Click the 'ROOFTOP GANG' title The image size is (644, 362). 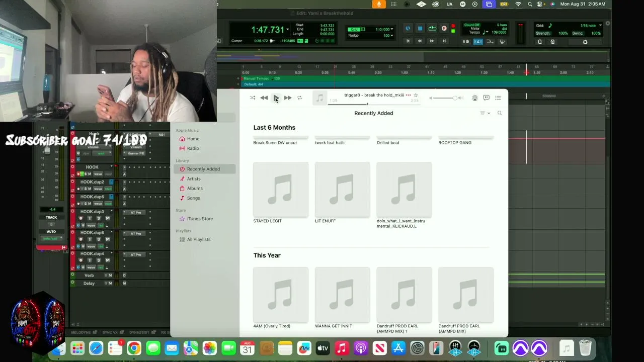(455, 143)
